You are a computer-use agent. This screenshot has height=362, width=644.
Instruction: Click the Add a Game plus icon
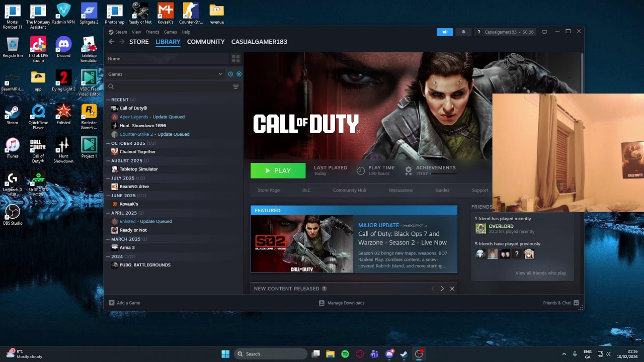(x=112, y=303)
